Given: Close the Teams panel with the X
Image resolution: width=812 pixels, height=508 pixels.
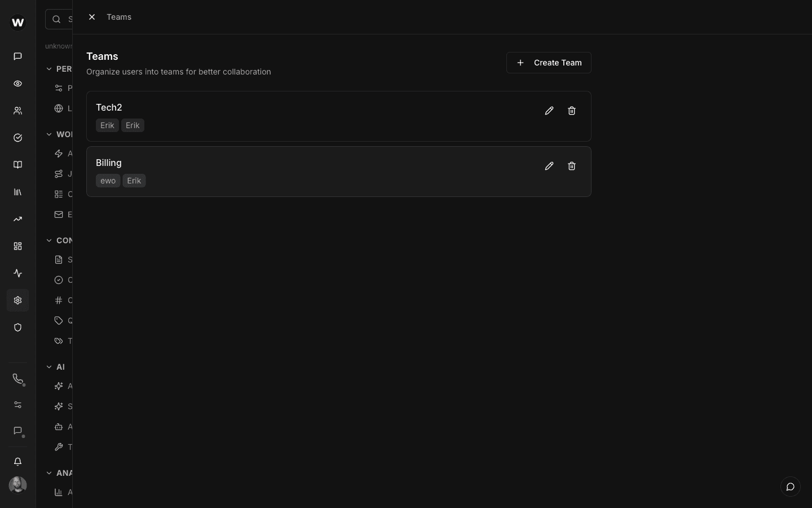Looking at the screenshot, I should (92, 17).
